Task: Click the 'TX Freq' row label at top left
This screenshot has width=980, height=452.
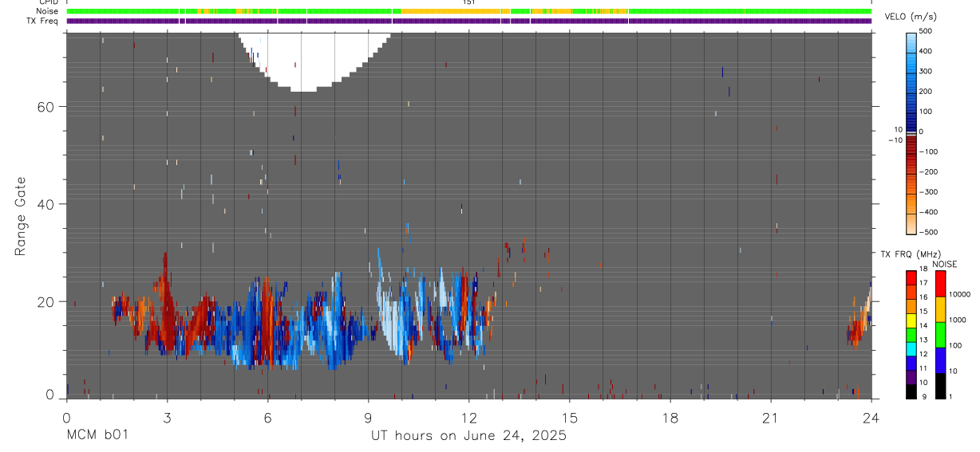Action: click(x=43, y=22)
